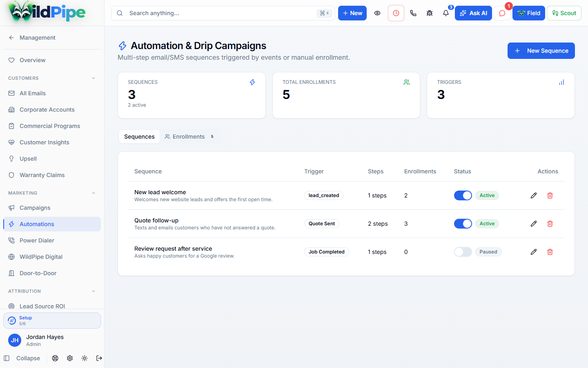Open the Scout button

point(564,13)
